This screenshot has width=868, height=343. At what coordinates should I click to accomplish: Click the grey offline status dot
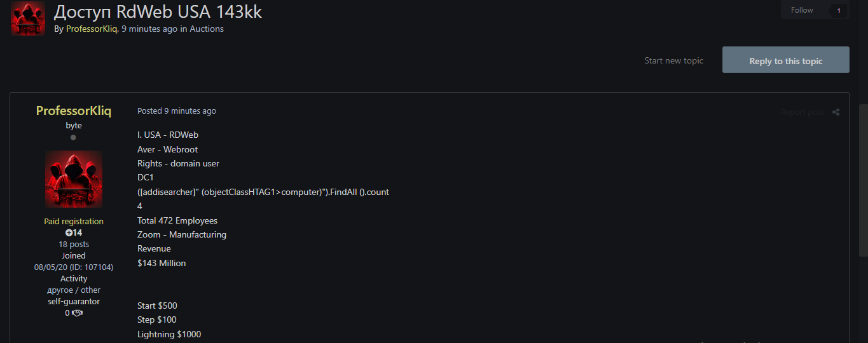(73, 137)
